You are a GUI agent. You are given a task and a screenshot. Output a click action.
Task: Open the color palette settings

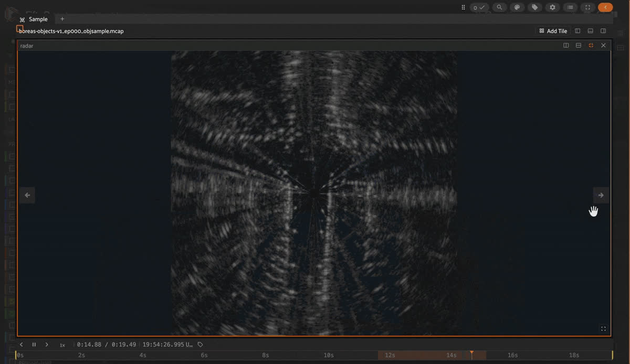(x=517, y=7)
